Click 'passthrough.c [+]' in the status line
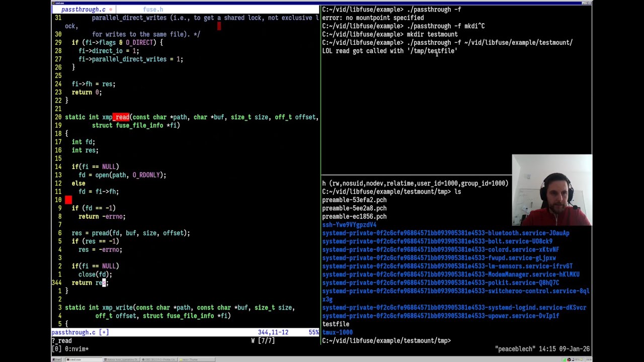This screenshot has width=644, height=362. [x=80, y=332]
